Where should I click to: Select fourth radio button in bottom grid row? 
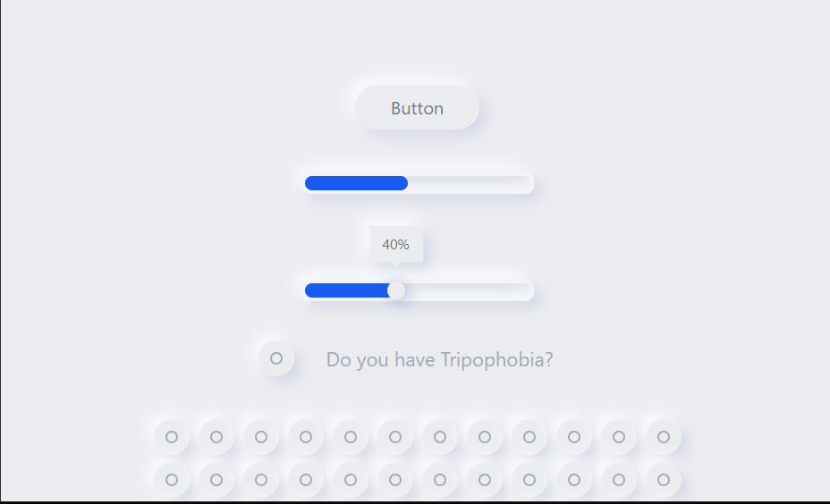click(x=305, y=480)
